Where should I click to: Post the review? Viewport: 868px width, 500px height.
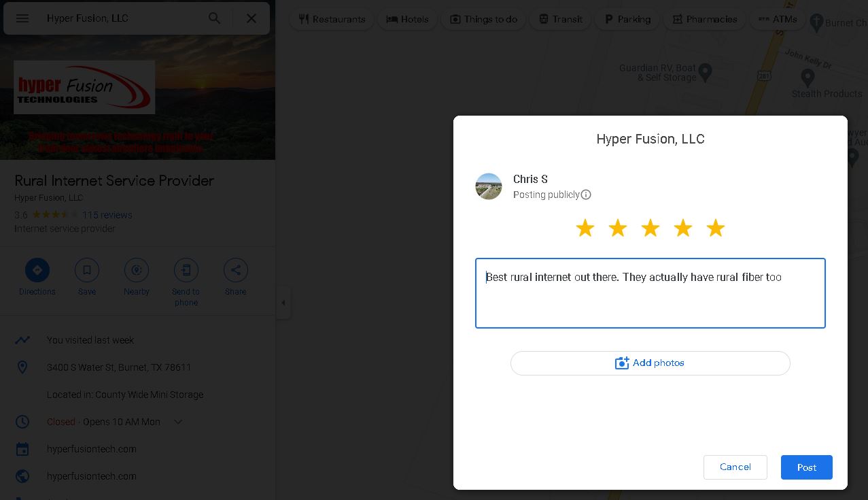tap(807, 467)
